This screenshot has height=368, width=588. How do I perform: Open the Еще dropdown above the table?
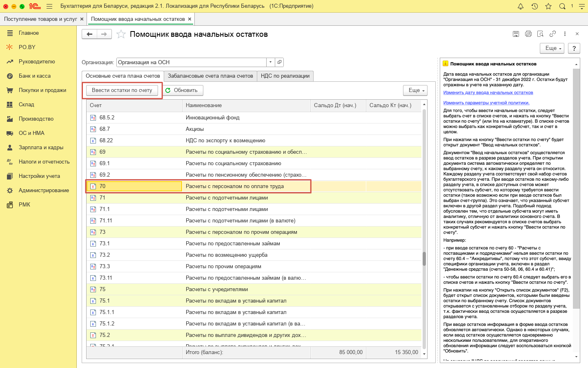[415, 90]
